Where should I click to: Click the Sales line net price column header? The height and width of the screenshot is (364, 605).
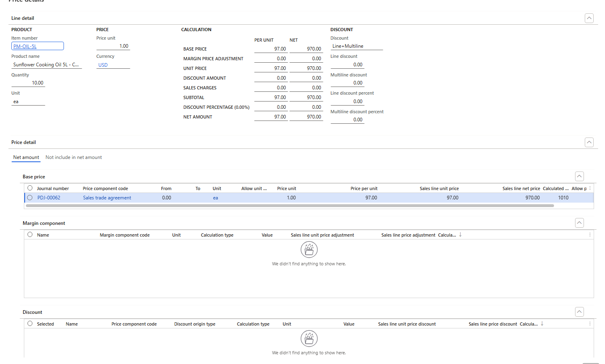pyautogui.click(x=521, y=188)
